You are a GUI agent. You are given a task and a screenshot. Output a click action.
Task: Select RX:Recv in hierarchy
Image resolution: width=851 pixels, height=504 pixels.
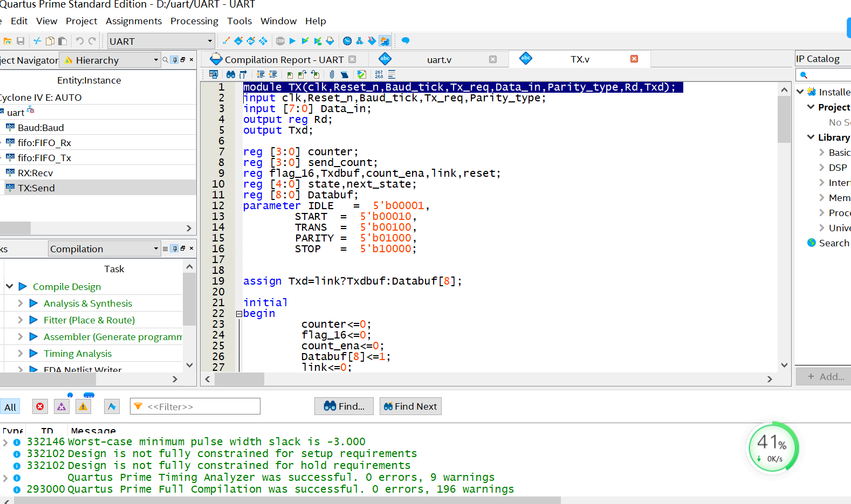coord(35,173)
